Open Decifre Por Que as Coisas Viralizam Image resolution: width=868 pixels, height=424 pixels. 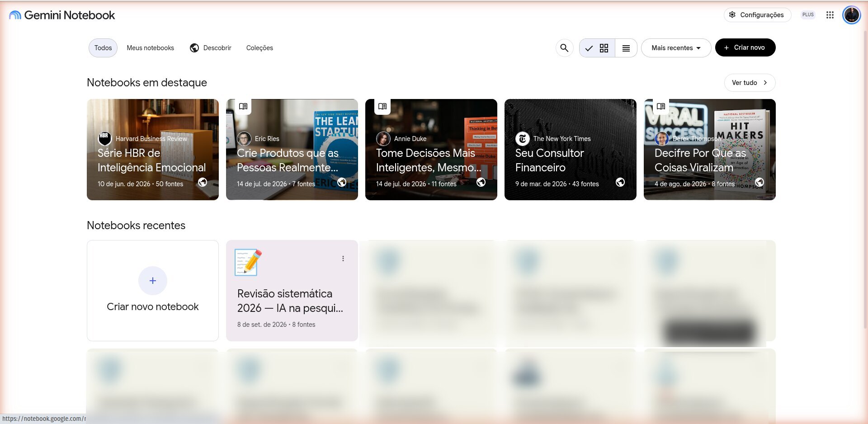(x=710, y=150)
